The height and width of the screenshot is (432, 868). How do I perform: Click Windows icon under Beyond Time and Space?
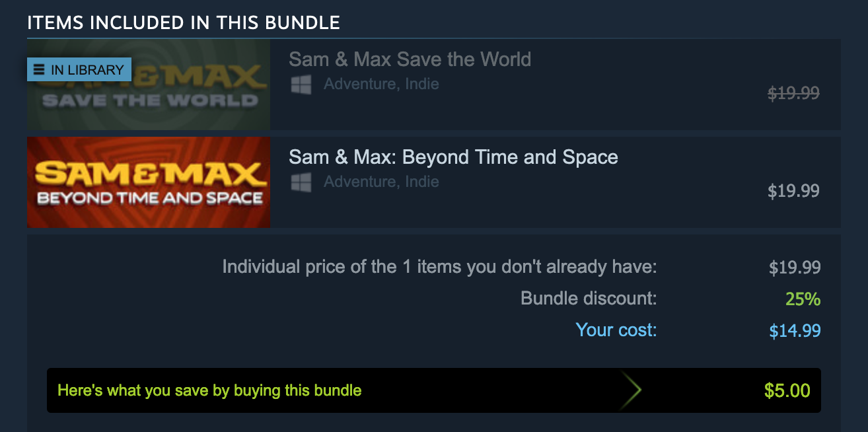(301, 182)
